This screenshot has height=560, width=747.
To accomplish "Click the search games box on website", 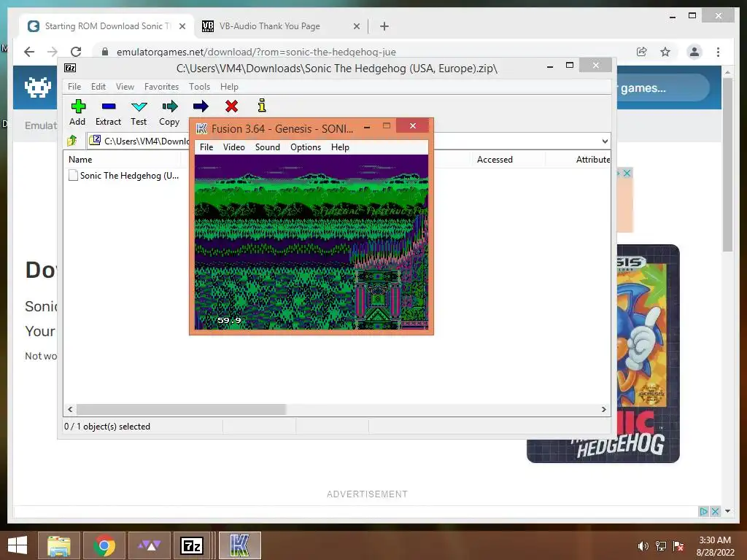I will pos(662,88).
